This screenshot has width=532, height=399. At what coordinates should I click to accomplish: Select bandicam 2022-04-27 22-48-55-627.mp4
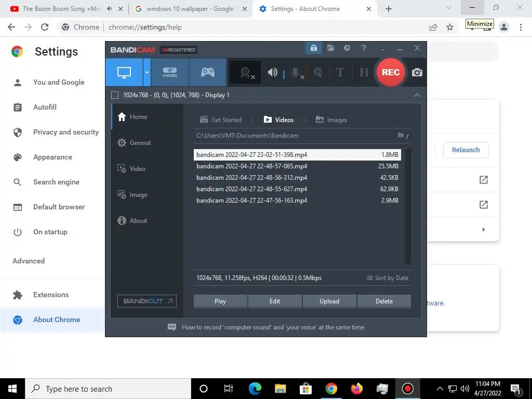(x=297, y=189)
